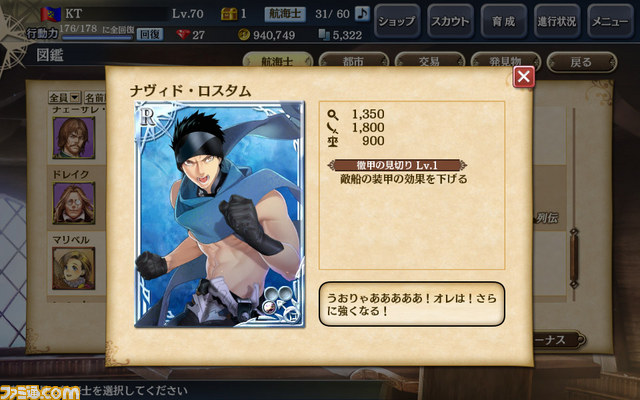Open the スカウト menu button
The width and height of the screenshot is (640, 400).
pos(451,21)
